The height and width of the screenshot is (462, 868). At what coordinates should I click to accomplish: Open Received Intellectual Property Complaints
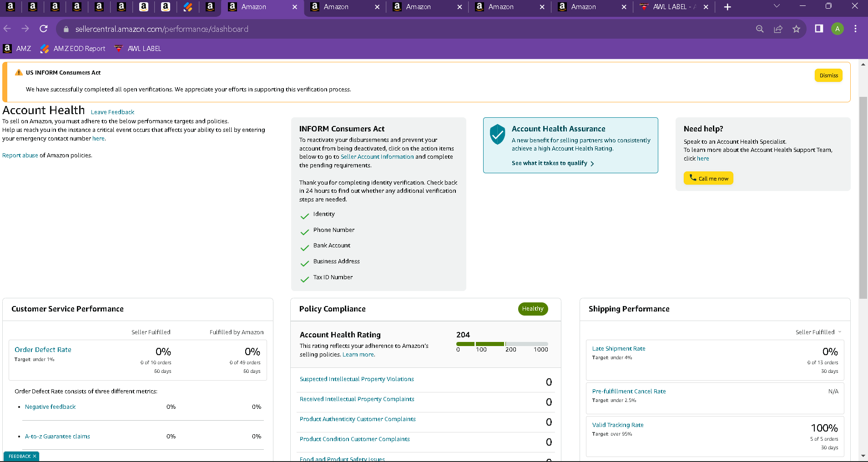(x=357, y=399)
